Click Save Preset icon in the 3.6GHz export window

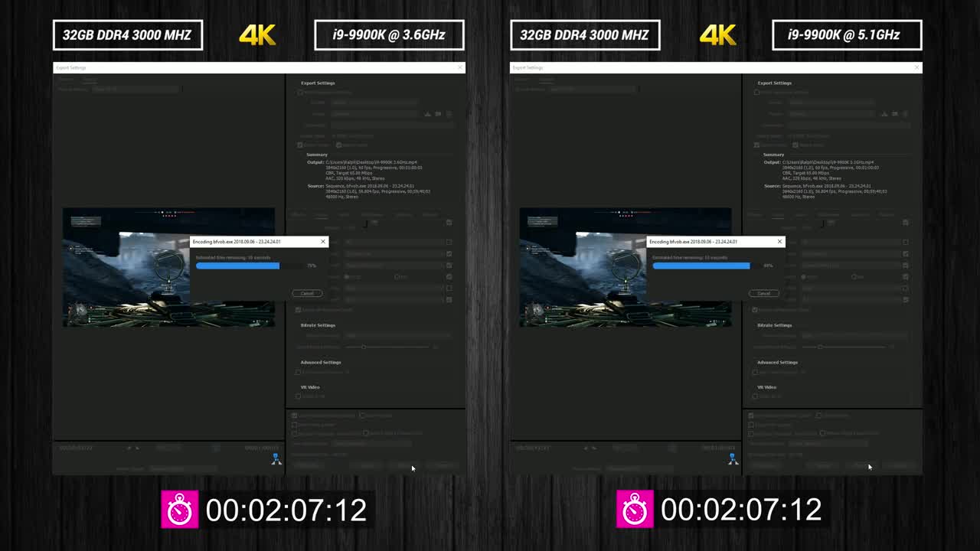(428, 114)
